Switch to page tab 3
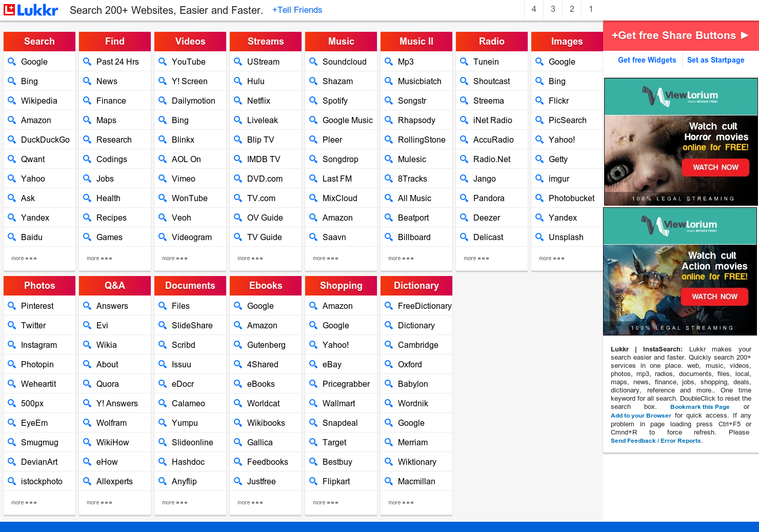 coord(553,9)
